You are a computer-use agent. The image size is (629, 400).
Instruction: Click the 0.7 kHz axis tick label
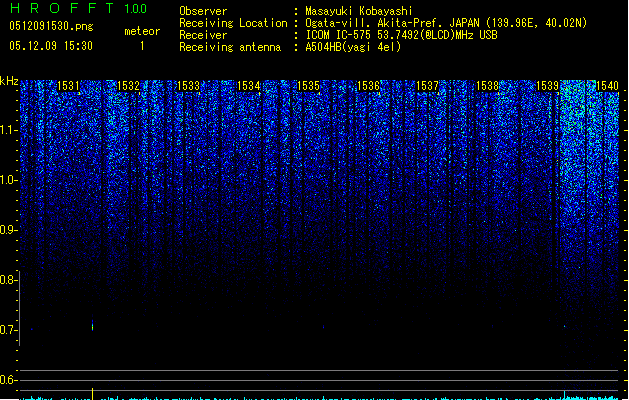[8, 330]
